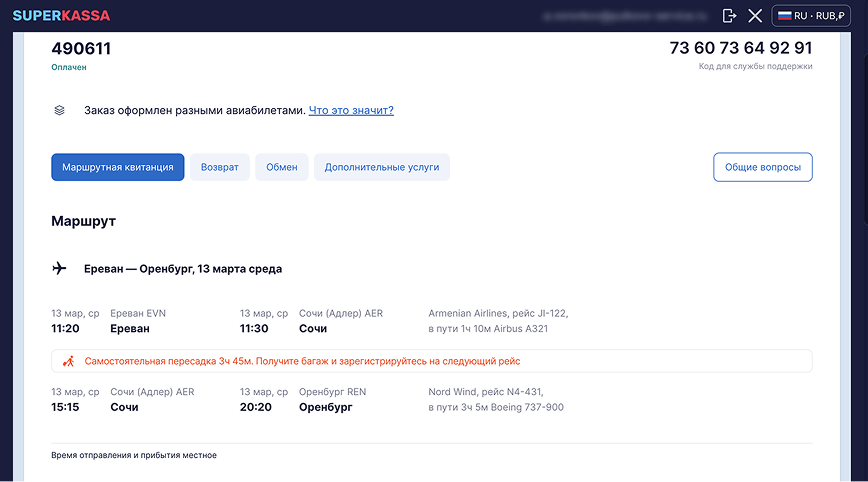Viewport: 868px width, 482px height.
Task: Click the self-transfer walking icon in the red notice
Action: tap(68, 361)
